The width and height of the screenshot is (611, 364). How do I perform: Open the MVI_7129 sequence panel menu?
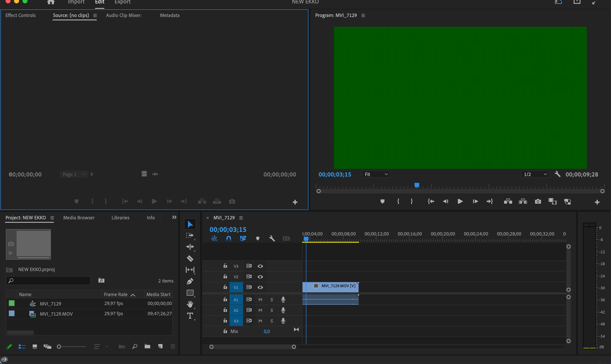[x=241, y=218]
